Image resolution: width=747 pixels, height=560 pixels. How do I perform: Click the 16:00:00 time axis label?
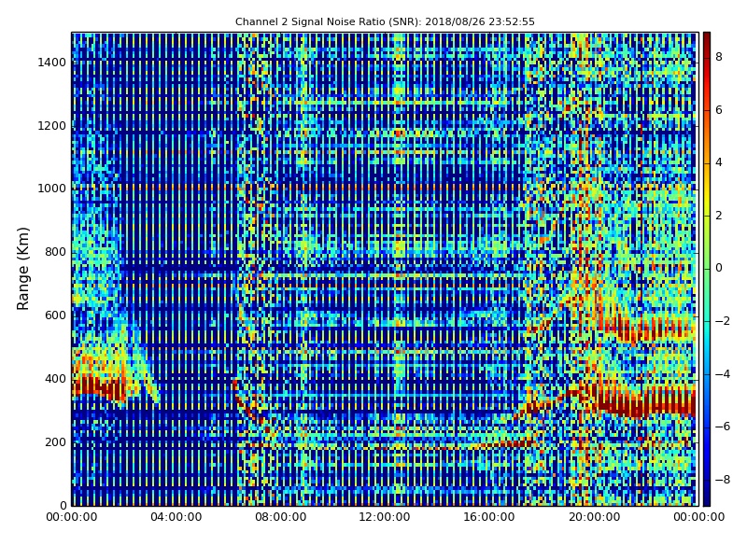click(x=488, y=517)
